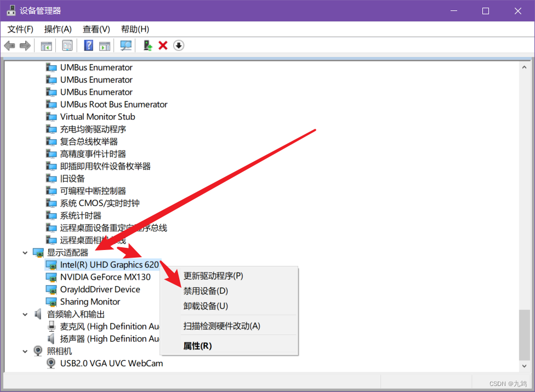This screenshot has width=535, height=392.
Task: Click the UMBus Root Bus Enumerator icon
Action: [x=51, y=104]
